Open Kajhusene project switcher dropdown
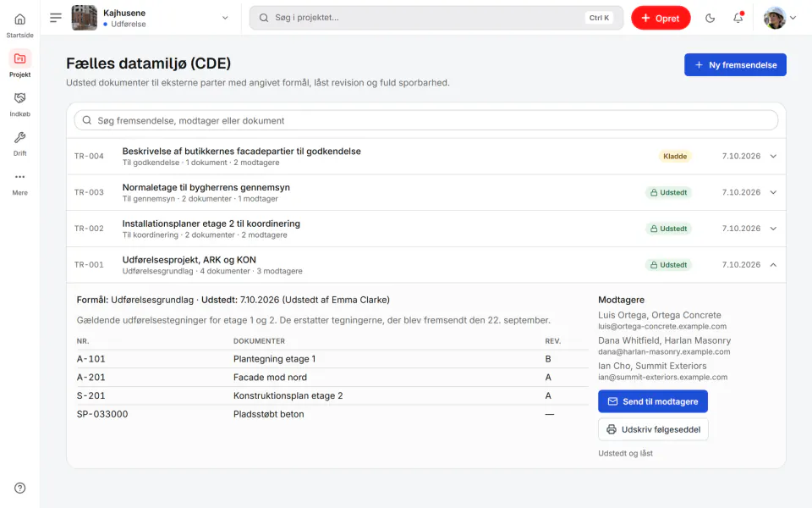The height and width of the screenshot is (508, 812). 225,18
